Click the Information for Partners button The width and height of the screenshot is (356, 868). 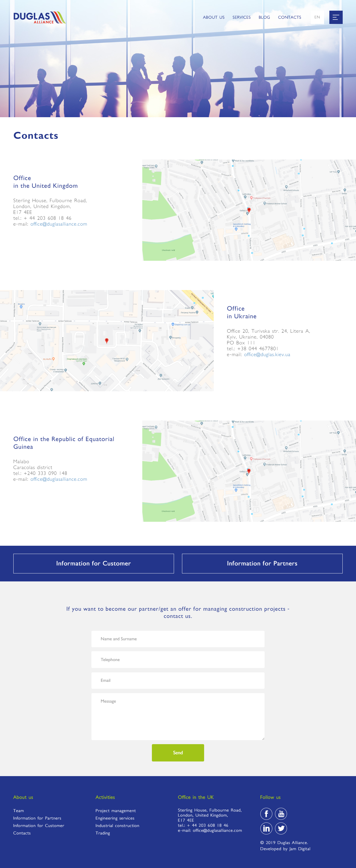pos(262,563)
